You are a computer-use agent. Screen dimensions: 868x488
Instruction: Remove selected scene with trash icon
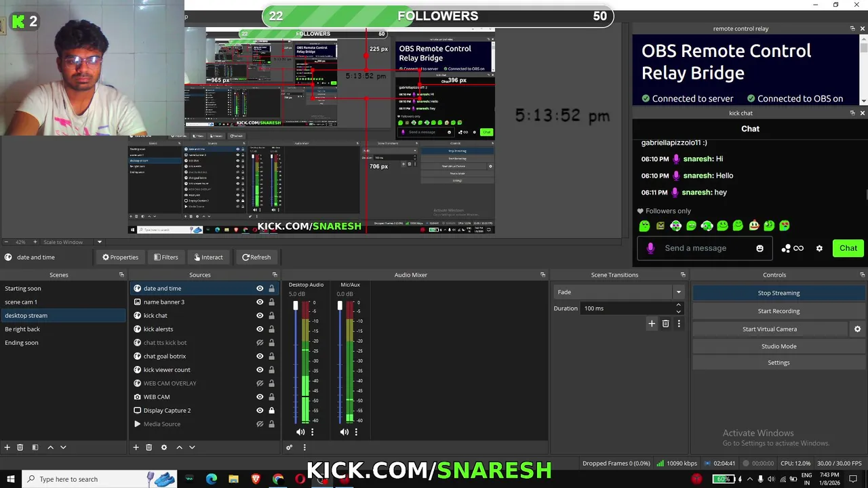tap(20, 447)
